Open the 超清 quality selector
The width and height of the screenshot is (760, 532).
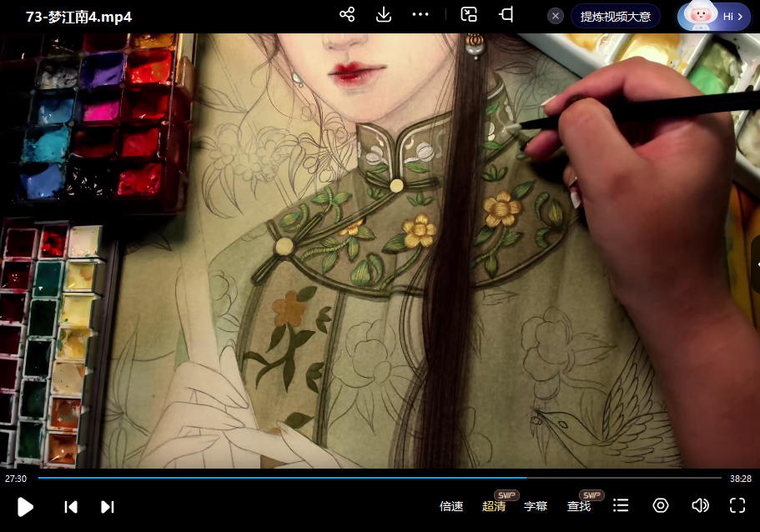coord(494,506)
